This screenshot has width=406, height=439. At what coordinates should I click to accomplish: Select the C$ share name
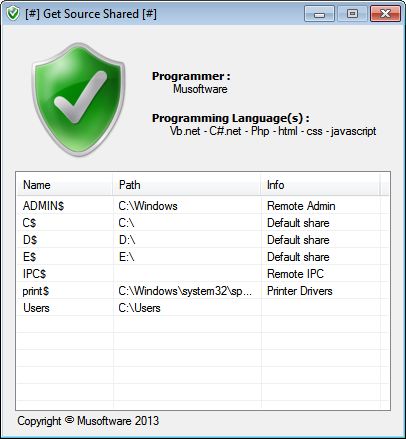pos(29,223)
